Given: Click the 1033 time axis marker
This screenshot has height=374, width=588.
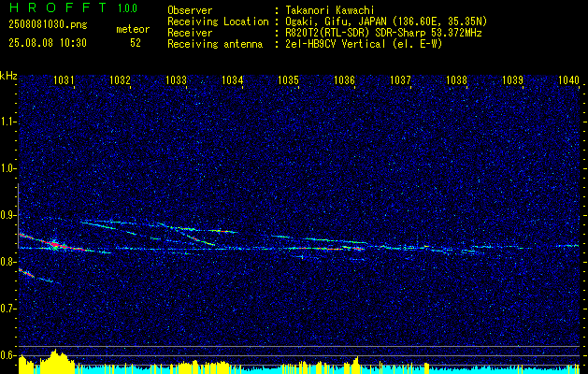Looking at the screenshot, I should coord(176,79).
